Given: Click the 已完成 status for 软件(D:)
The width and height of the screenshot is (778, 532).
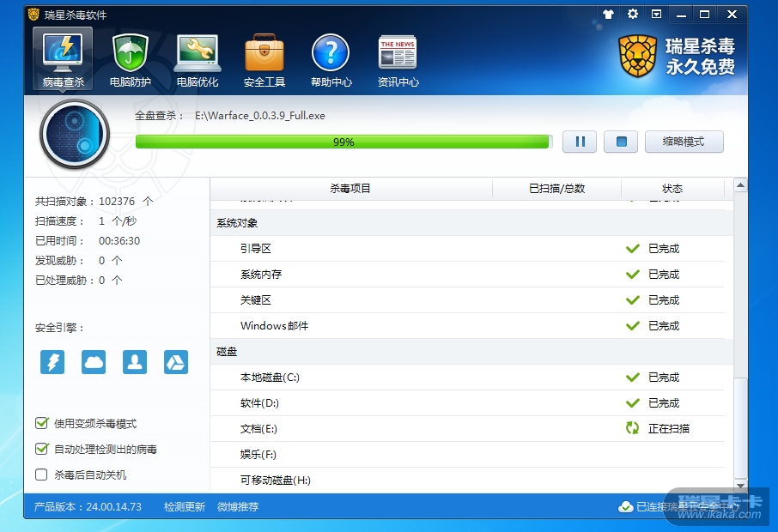Looking at the screenshot, I should [664, 403].
